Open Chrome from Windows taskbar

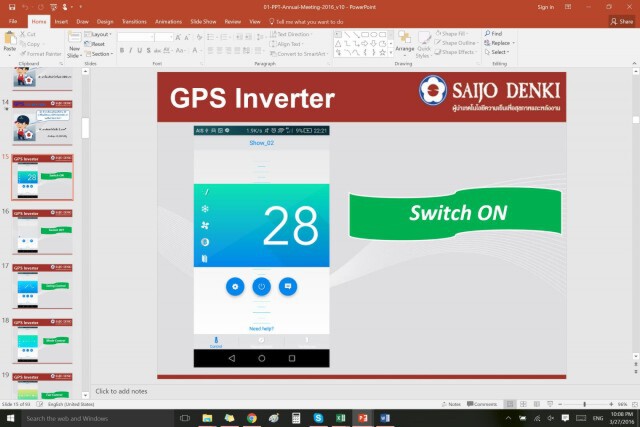pos(252,418)
